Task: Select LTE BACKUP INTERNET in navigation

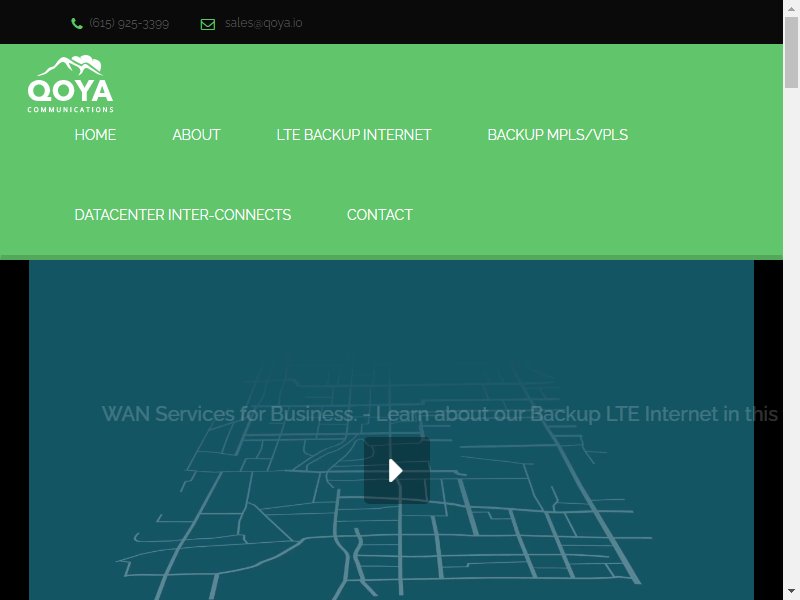Action: click(354, 135)
